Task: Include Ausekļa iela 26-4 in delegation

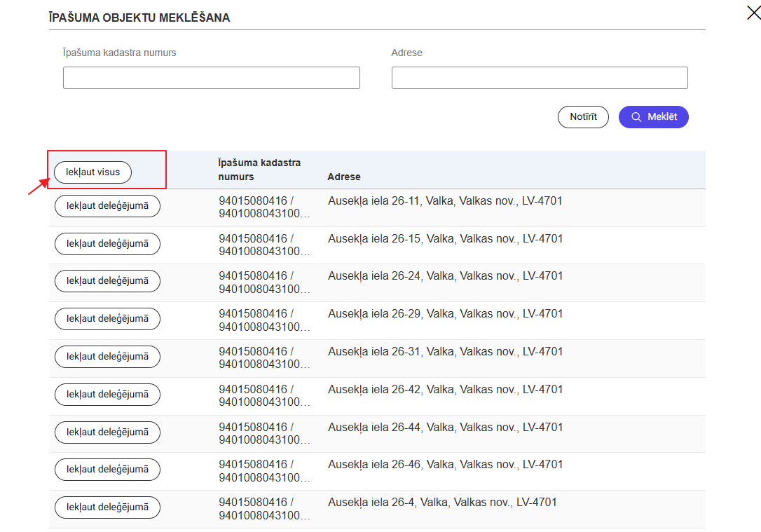Action: (107, 507)
